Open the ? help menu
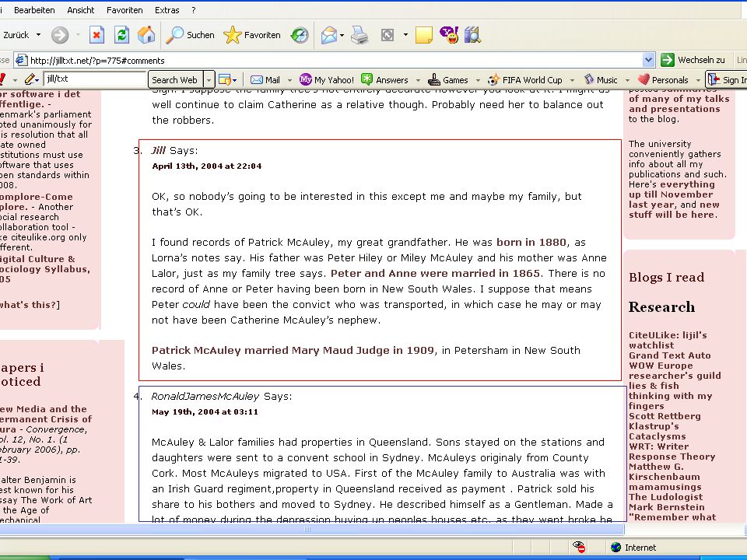The width and height of the screenshot is (747, 560). point(194,10)
